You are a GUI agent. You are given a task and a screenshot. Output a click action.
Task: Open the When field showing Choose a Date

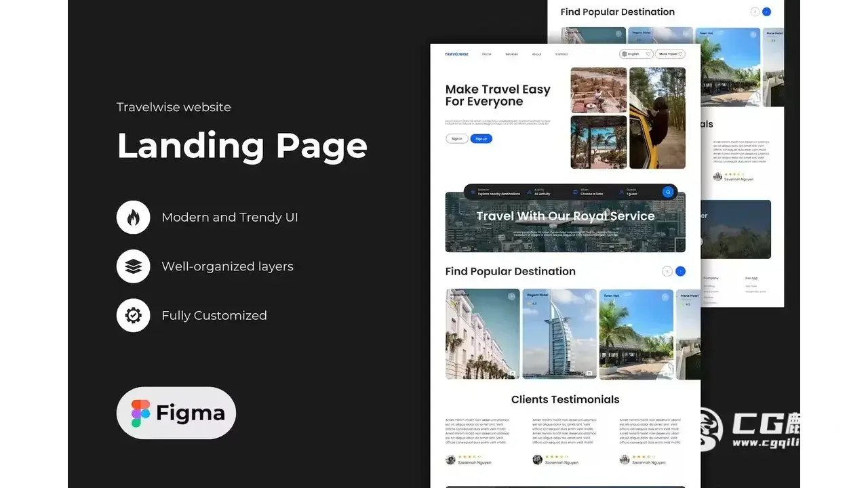[x=588, y=192]
